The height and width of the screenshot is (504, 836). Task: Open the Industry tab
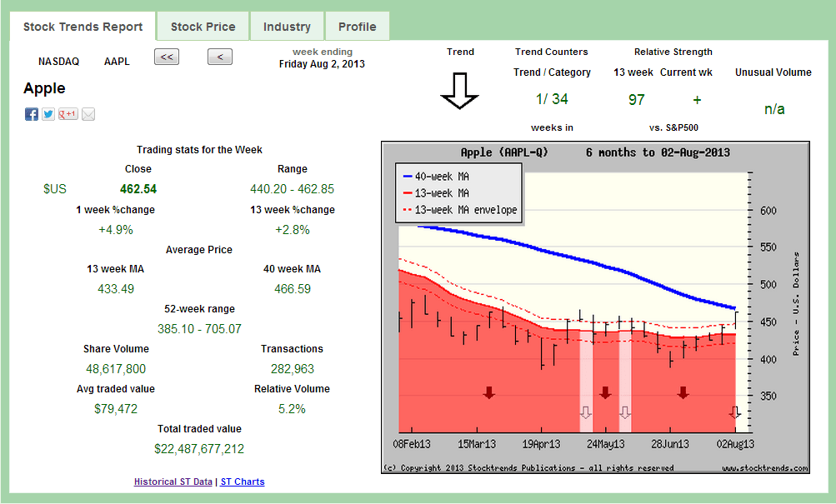(x=287, y=27)
